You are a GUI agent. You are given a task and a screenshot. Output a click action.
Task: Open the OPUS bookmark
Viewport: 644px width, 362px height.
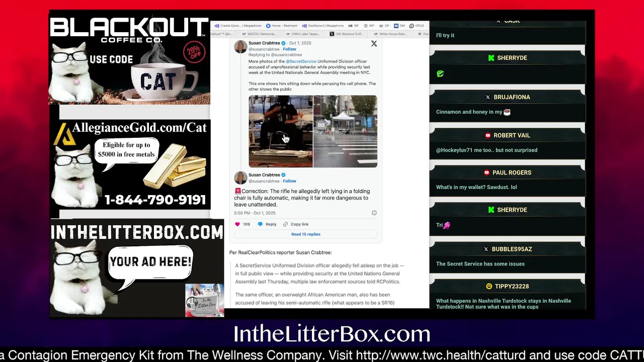pyautogui.click(x=417, y=26)
